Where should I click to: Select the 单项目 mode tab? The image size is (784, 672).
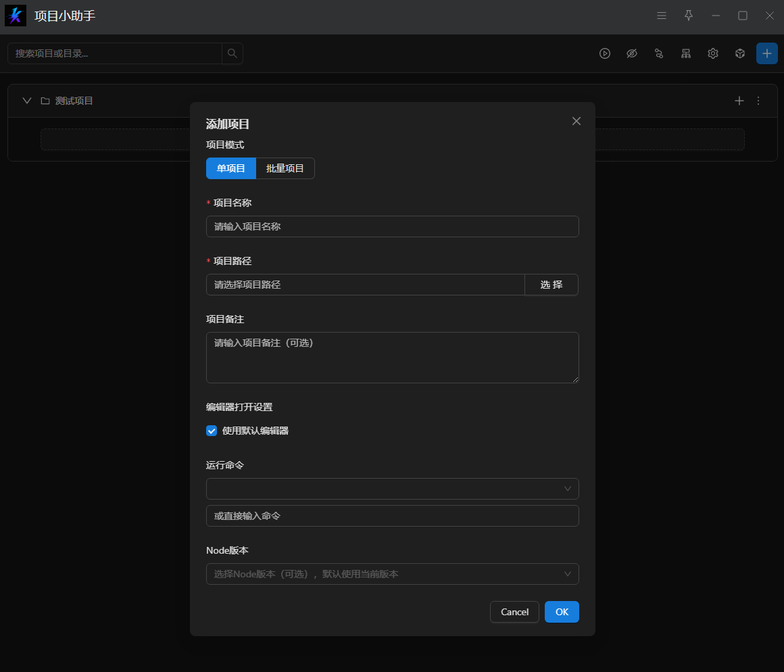(x=231, y=168)
